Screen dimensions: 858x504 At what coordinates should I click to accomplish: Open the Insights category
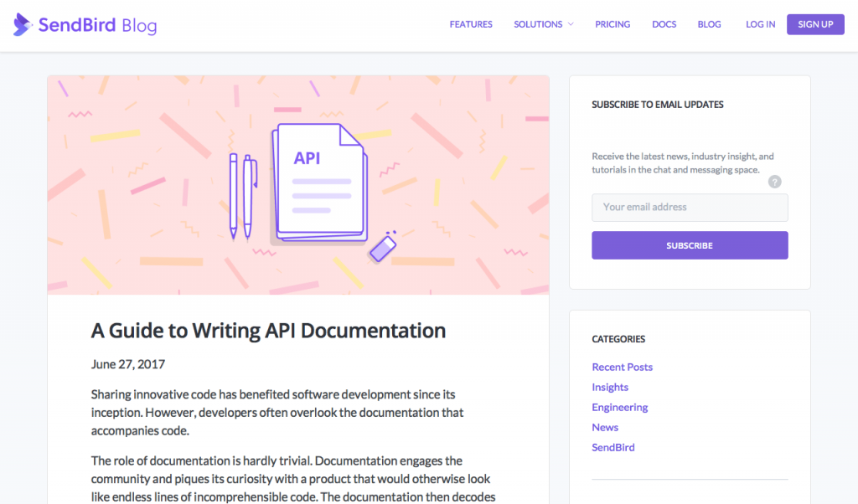610,387
